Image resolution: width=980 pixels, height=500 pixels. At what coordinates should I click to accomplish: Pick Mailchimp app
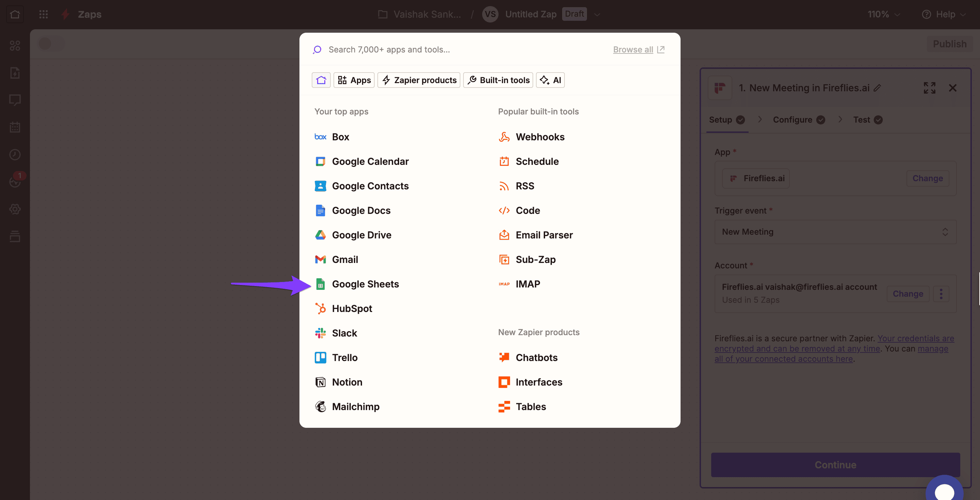347,407
